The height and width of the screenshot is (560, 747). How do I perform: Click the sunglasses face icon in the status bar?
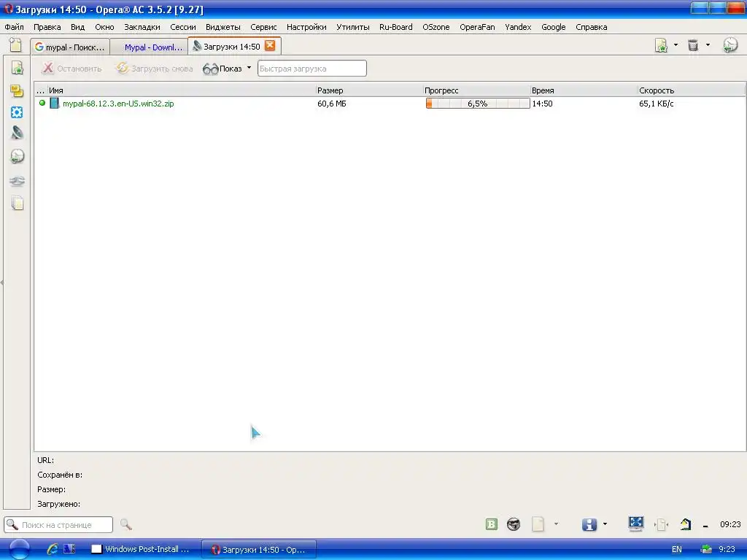tap(514, 525)
